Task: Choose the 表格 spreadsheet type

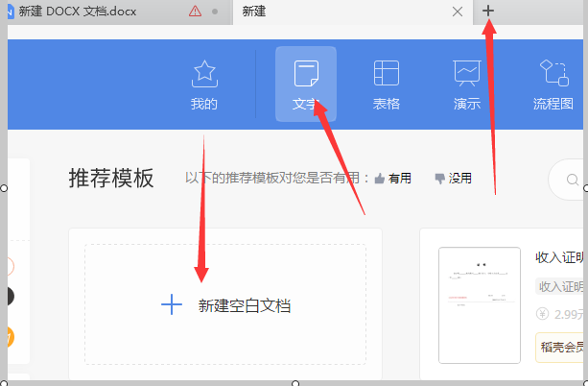Action: point(387,84)
